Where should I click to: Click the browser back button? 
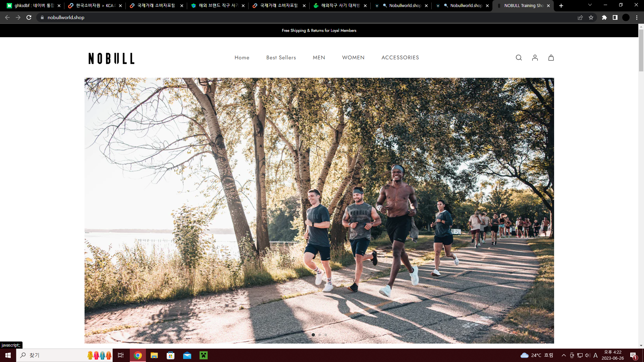(x=7, y=17)
